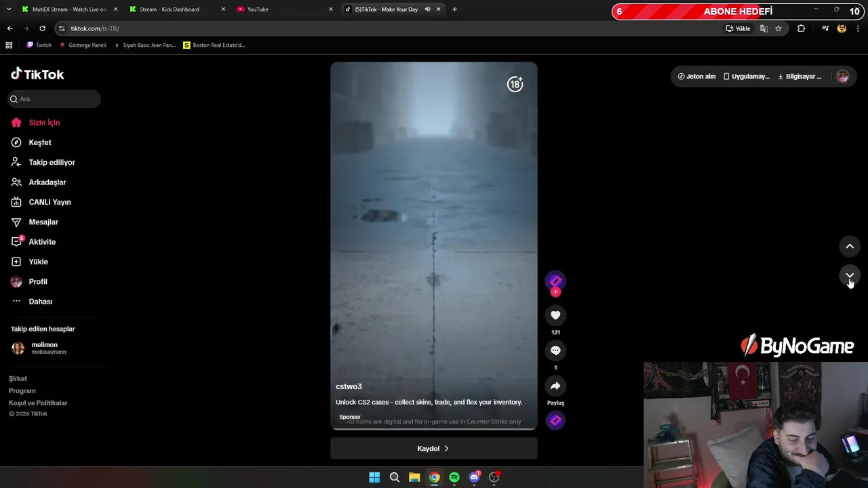This screenshot has width=868, height=488.
Task: Click the Yükle upload item in sidebar
Action: (38, 262)
